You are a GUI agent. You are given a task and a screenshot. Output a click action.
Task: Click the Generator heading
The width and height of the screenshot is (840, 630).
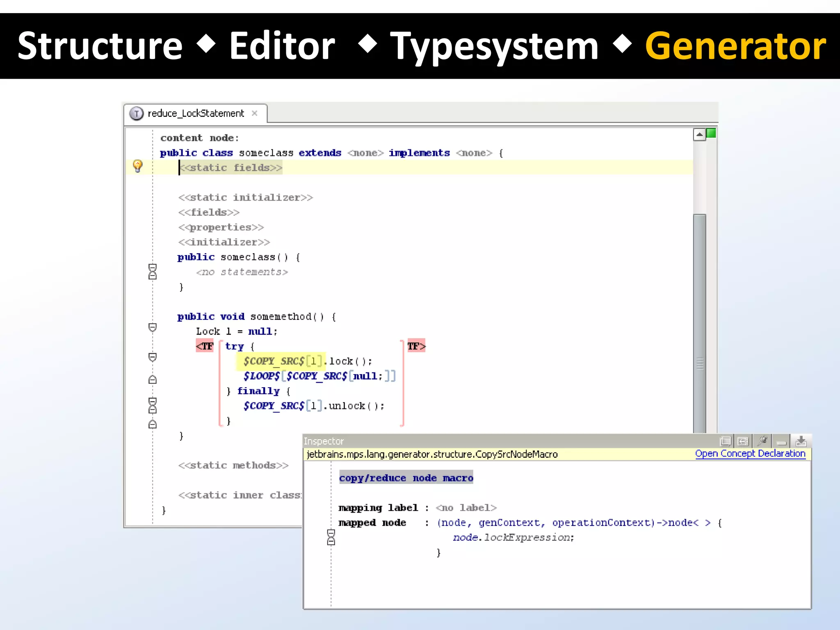736,46
